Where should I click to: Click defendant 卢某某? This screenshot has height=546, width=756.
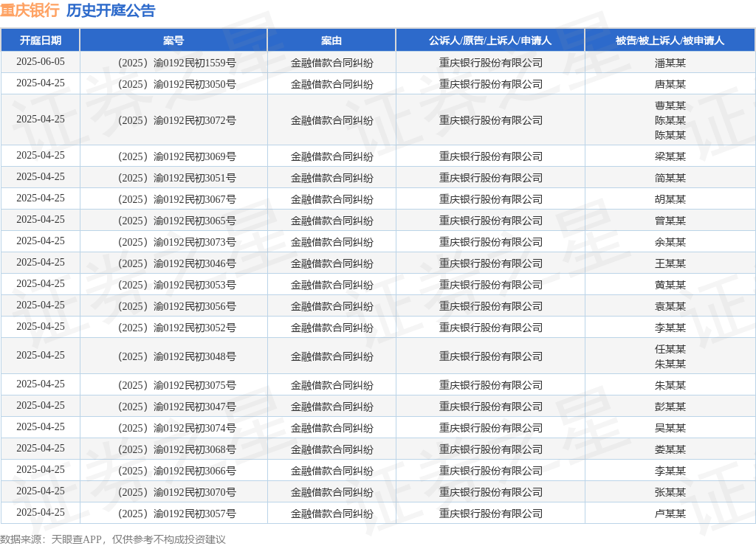[x=670, y=514]
